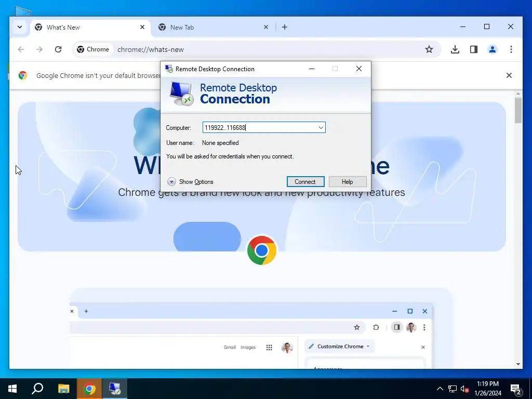Click the Chrome logo in the default browser bar
Image resolution: width=532 pixels, height=399 pixels.
point(23,75)
